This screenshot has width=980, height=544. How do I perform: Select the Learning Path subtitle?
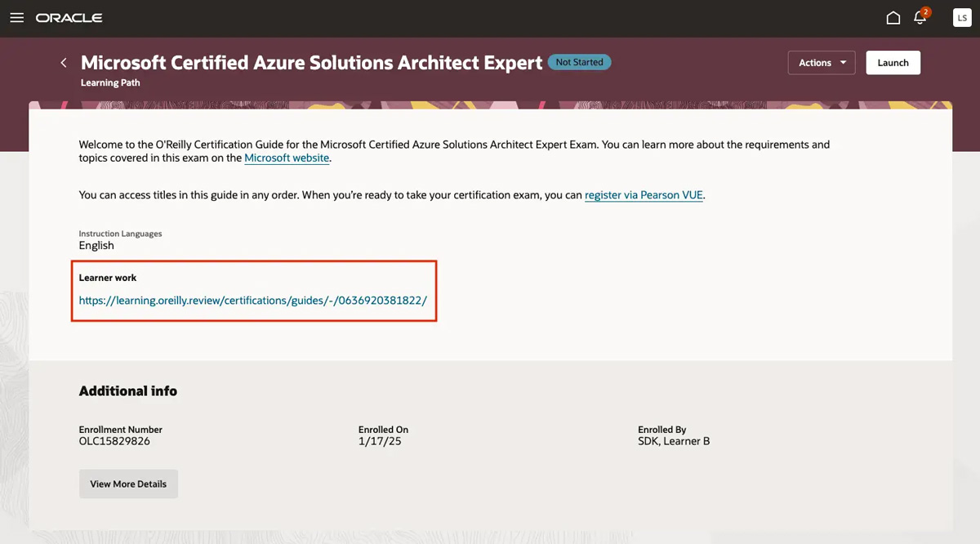(x=110, y=83)
